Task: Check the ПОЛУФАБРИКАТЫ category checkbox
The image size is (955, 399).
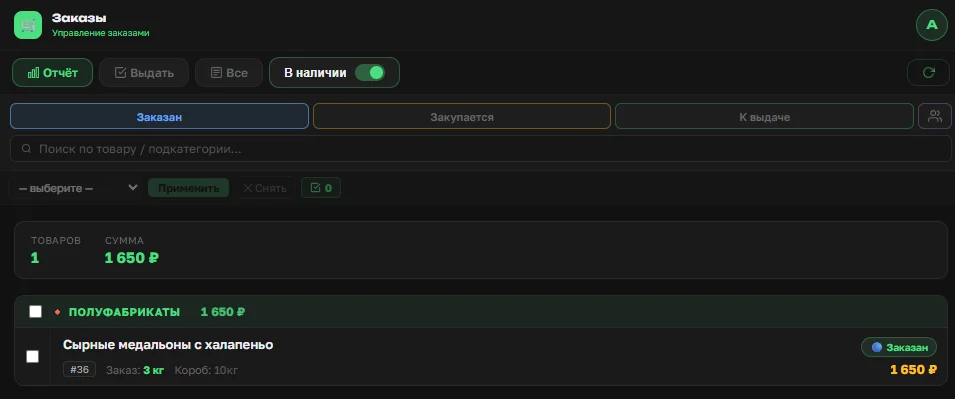Action: pyautogui.click(x=35, y=312)
